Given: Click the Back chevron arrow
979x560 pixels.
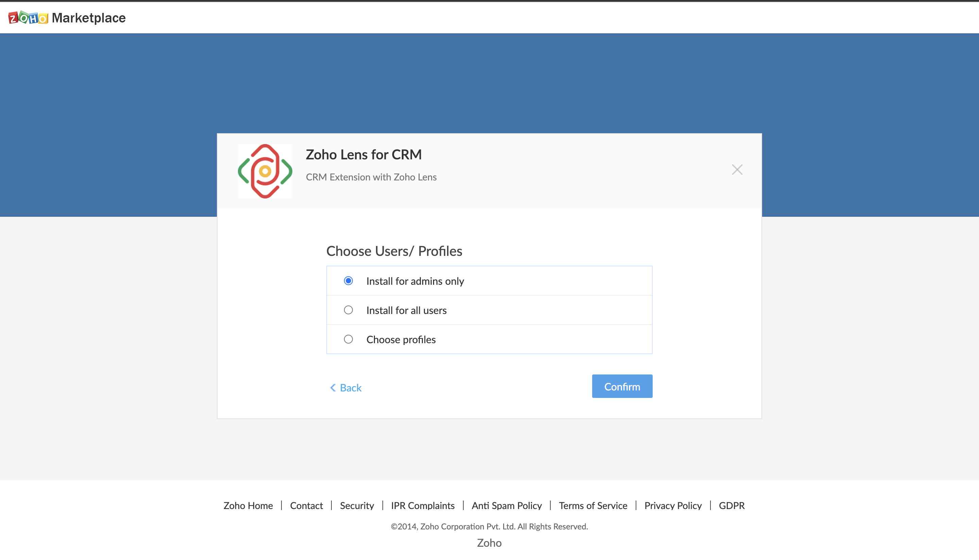Looking at the screenshot, I should tap(333, 388).
